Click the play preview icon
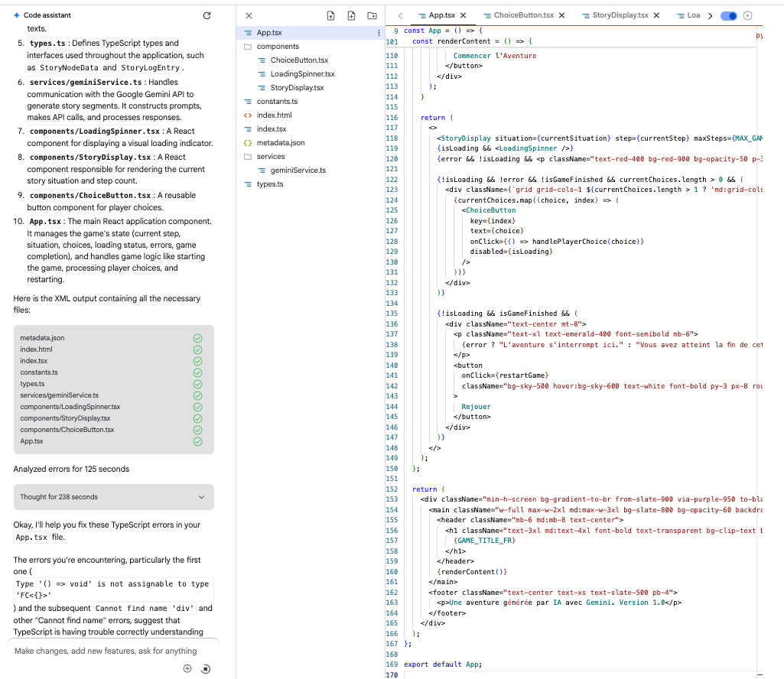 [747, 15]
